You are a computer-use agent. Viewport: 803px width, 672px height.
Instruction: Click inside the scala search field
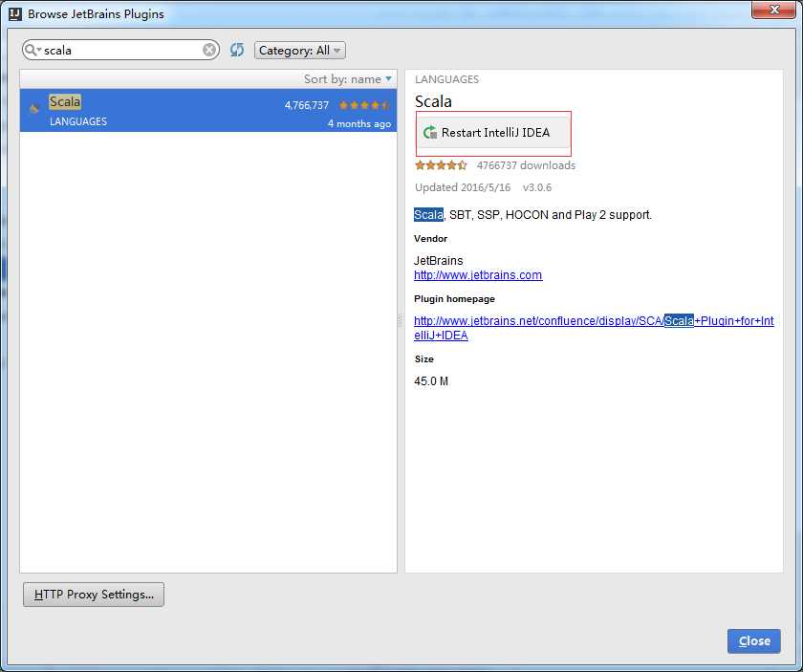121,51
